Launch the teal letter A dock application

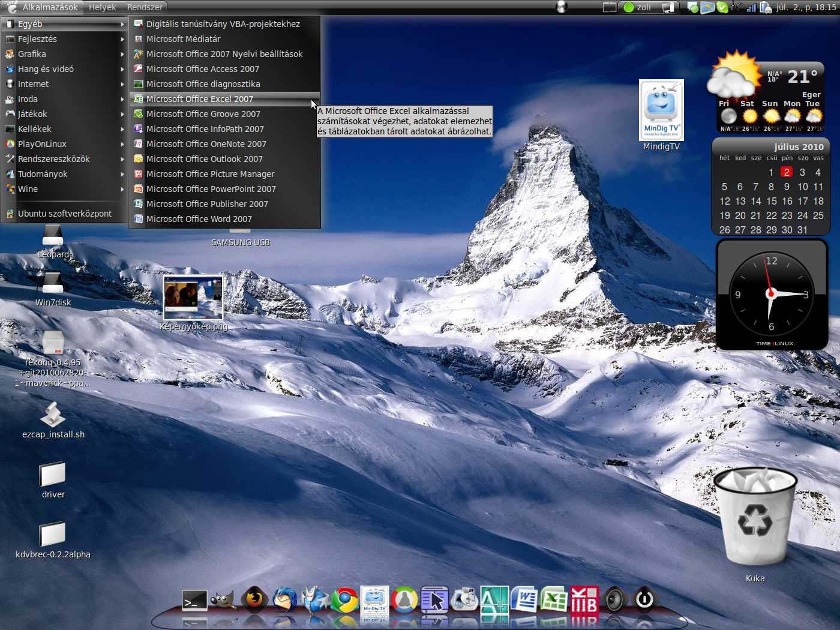tap(494, 599)
